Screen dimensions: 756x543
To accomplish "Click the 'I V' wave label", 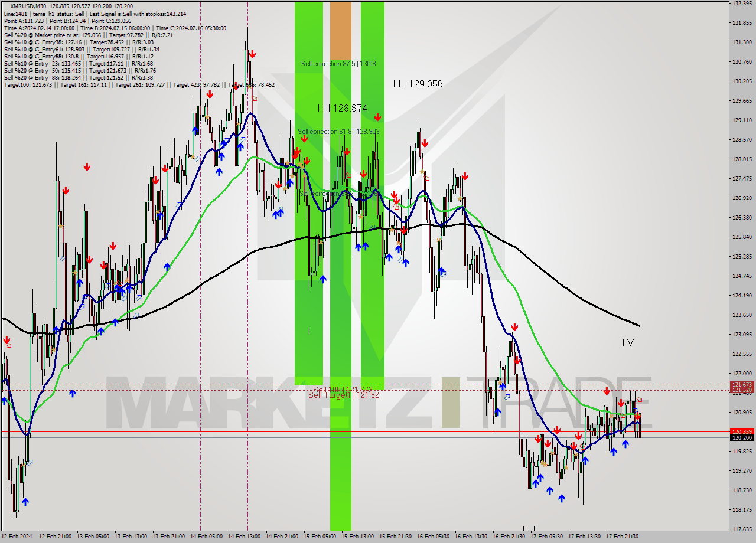I will (628, 342).
